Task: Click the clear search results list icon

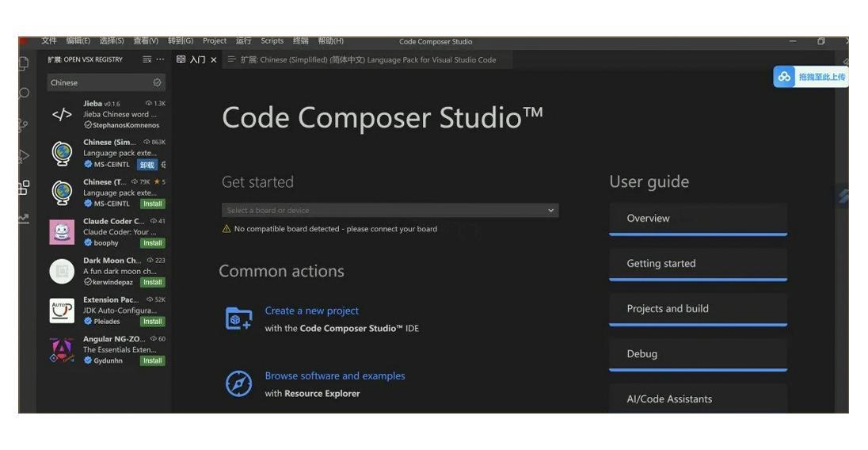Action: (x=147, y=59)
